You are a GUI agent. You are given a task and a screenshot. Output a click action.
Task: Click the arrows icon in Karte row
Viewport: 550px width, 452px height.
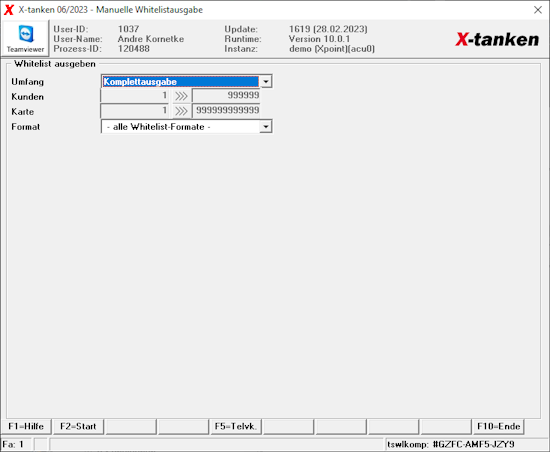click(x=181, y=111)
